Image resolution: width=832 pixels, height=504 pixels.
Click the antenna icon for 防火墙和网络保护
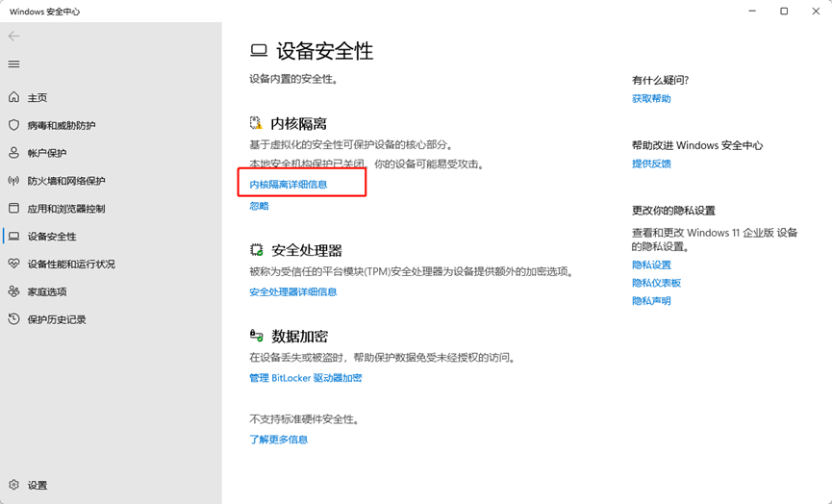pyautogui.click(x=13, y=181)
